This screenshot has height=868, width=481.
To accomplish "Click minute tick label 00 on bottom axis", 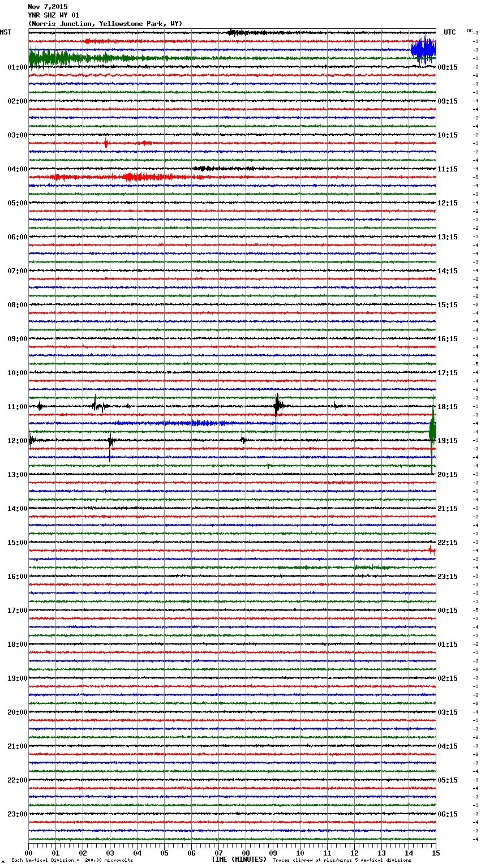I will coord(28,853).
